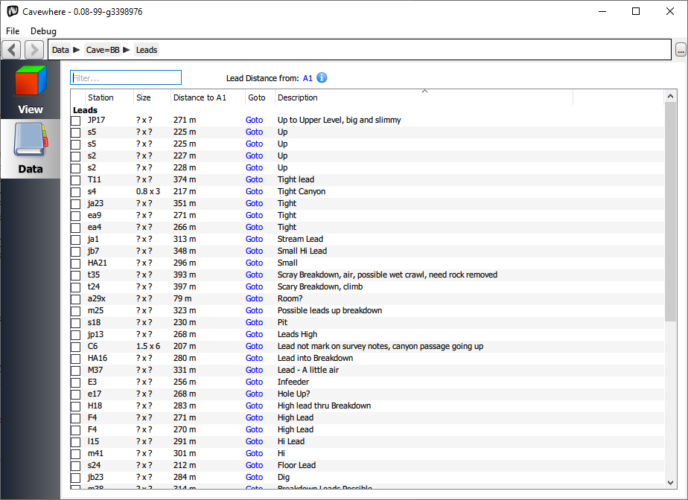The image size is (688, 500).
Task: Click the forward navigation arrow
Action: [33, 49]
